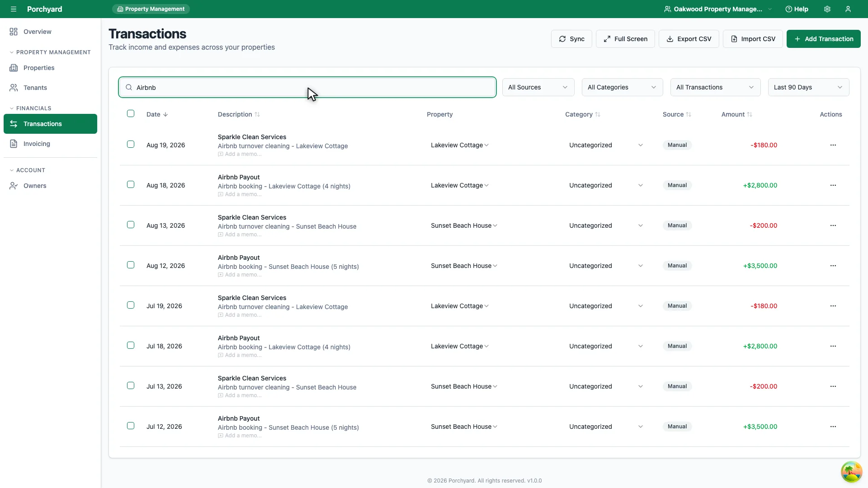This screenshot has width=868, height=488.
Task: Sort by Date descending arrow
Action: tap(165, 114)
